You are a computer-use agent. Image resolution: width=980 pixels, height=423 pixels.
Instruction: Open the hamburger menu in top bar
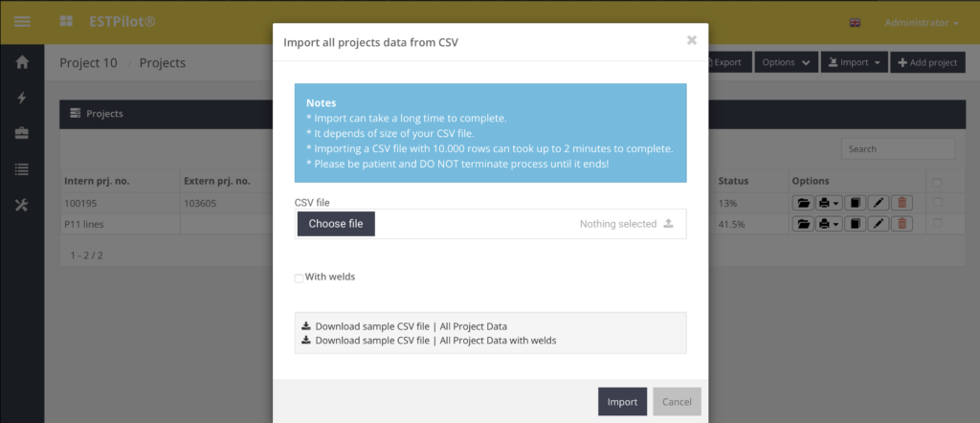click(22, 21)
